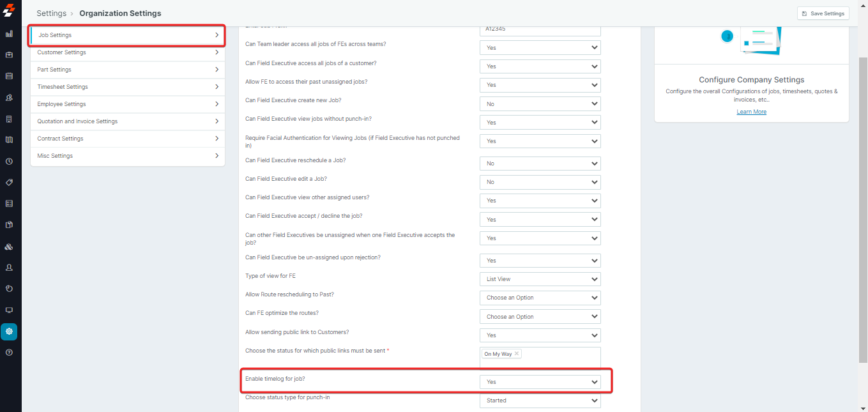868x412 pixels.
Task: Select Customer Settings in the settings menu
Action: click(128, 52)
